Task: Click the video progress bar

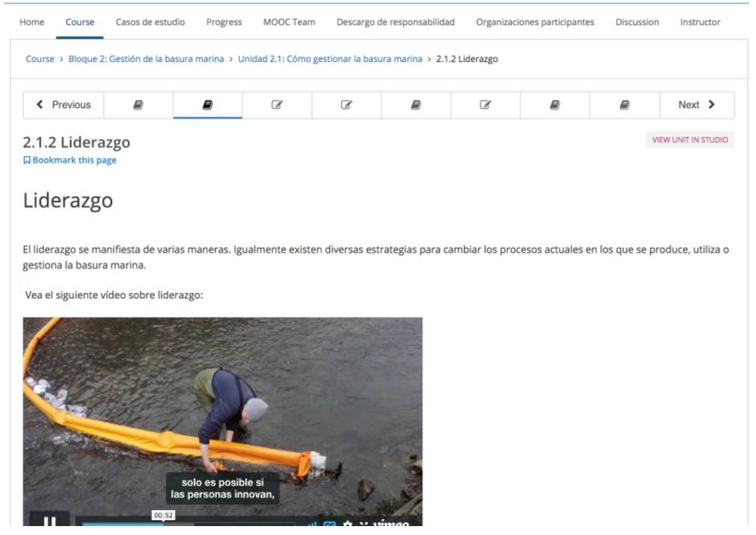Action: (188, 524)
